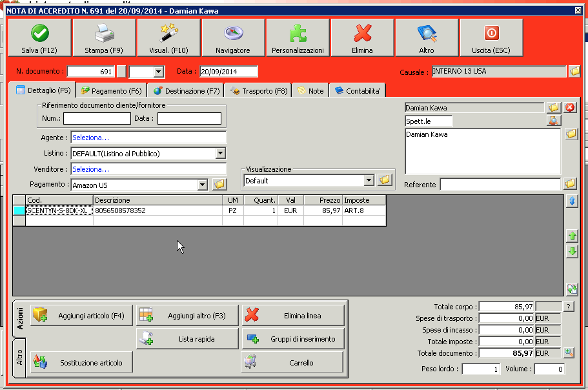Click Descrizione column header

tap(158, 200)
